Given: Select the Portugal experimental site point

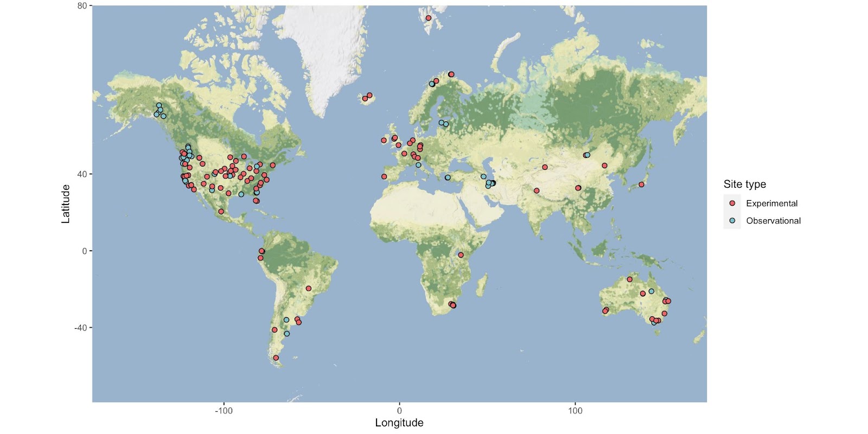Looking at the screenshot, I should tap(384, 176).
